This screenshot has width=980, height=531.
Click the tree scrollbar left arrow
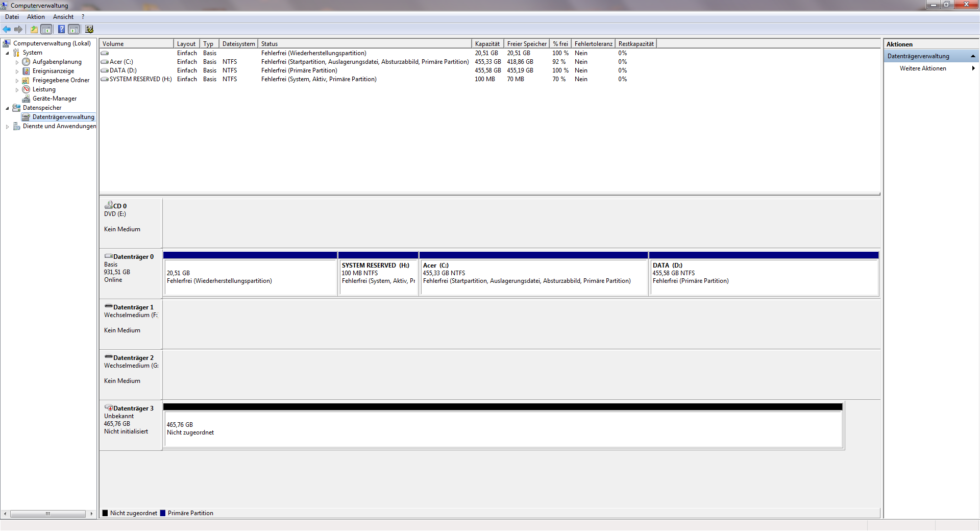(5, 514)
